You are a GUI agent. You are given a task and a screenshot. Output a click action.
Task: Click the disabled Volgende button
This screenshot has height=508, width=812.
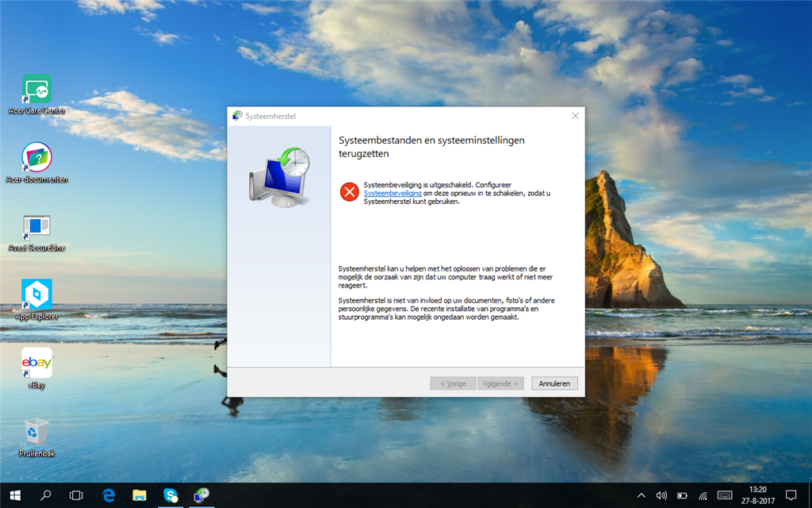500,383
